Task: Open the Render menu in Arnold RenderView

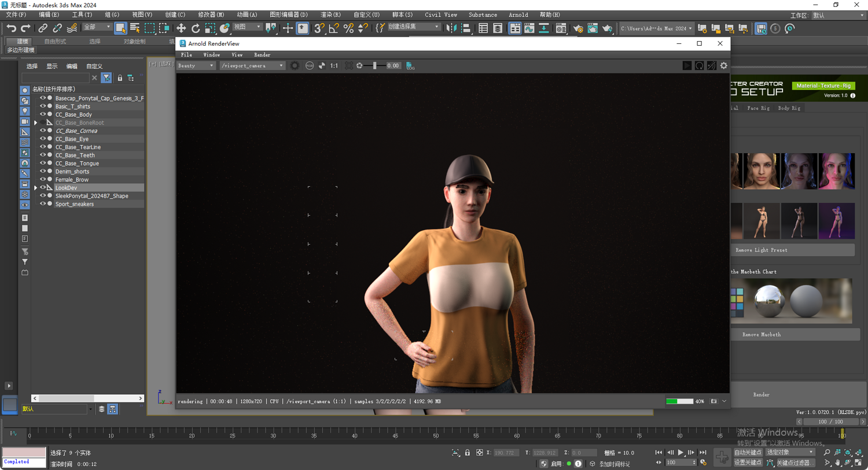Action: tap(262, 55)
